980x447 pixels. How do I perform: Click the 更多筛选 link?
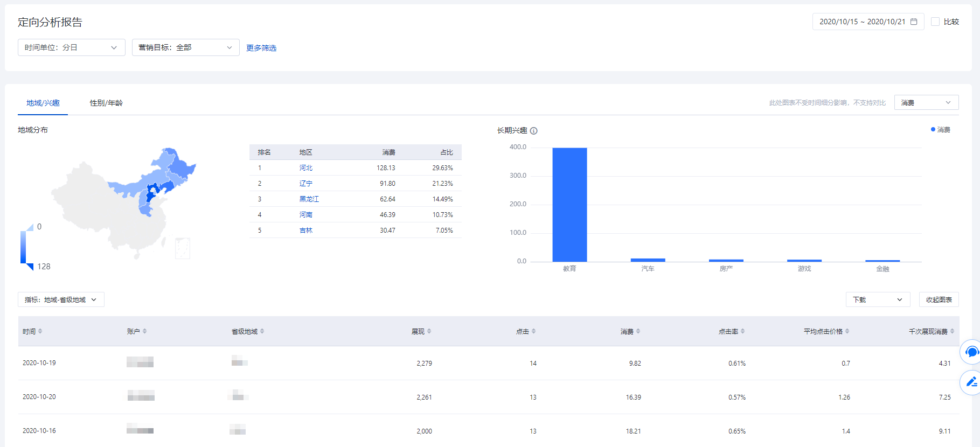(261, 48)
